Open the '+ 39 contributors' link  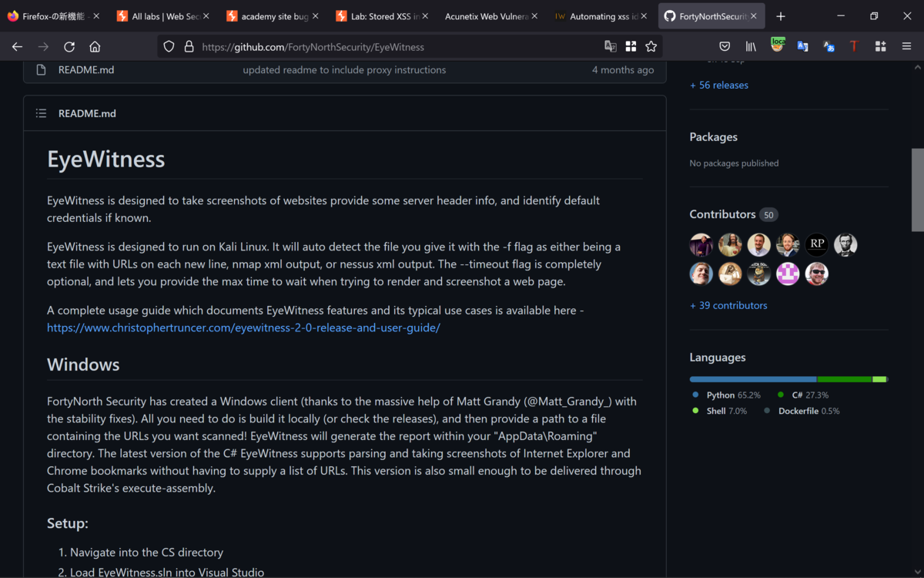728,305
